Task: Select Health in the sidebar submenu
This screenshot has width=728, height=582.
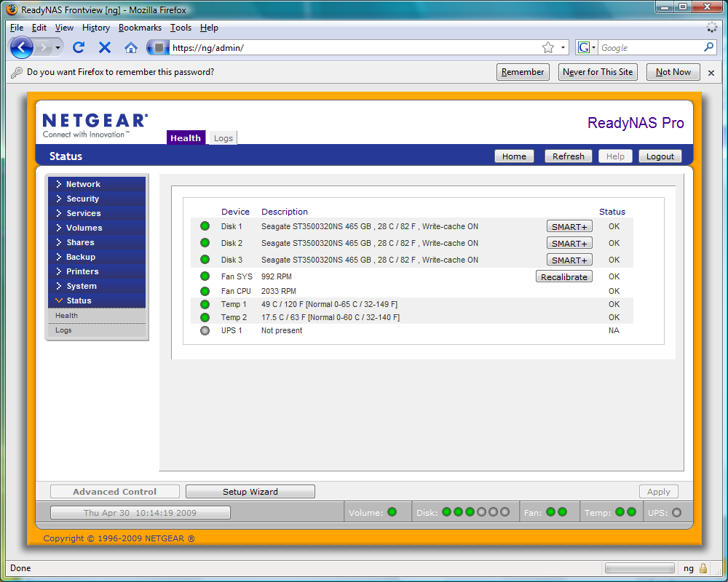Action: pyautogui.click(x=97, y=316)
